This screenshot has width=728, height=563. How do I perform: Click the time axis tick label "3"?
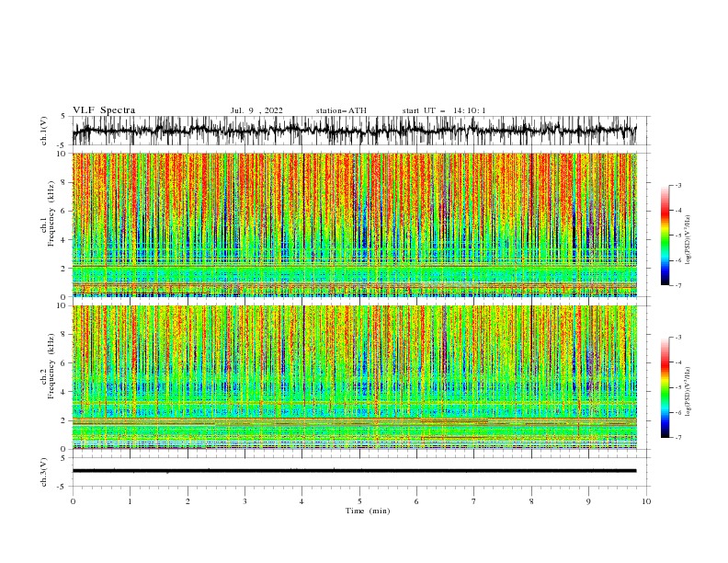[x=245, y=501]
